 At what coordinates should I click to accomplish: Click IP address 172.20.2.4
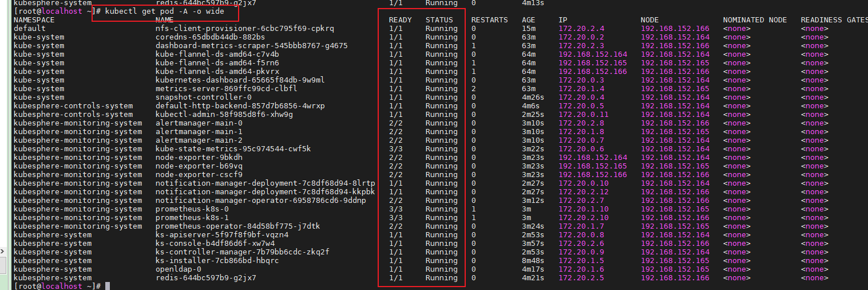pyautogui.click(x=581, y=29)
